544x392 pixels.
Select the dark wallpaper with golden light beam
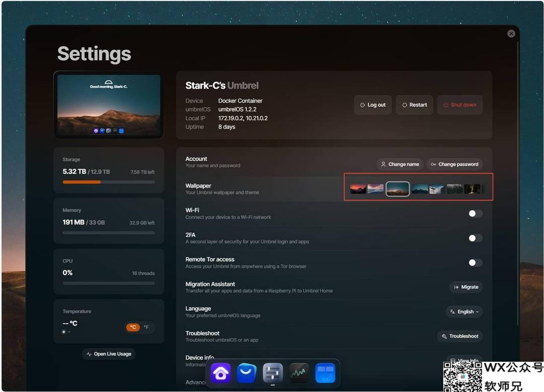pyautogui.click(x=472, y=189)
